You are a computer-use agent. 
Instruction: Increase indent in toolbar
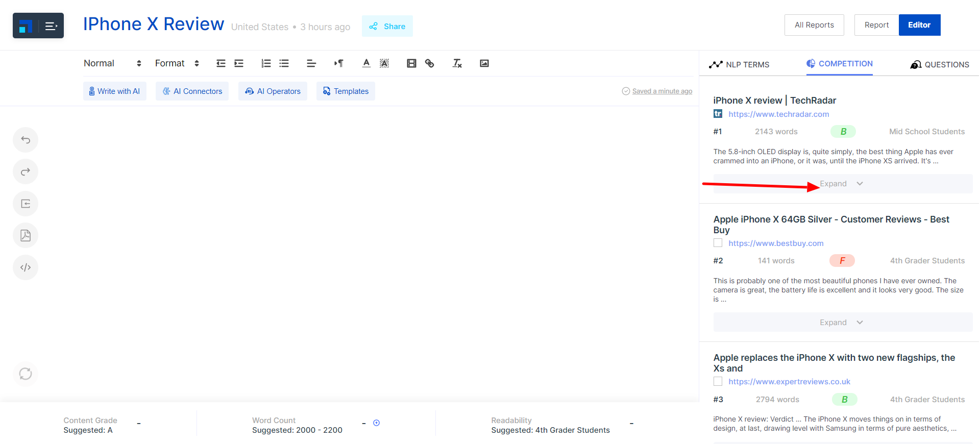[239, 63]
